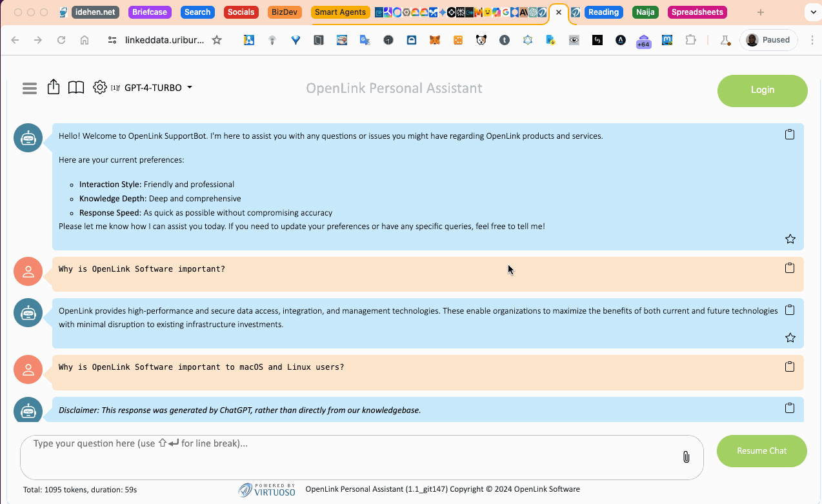Go forward in the browser

38,40
